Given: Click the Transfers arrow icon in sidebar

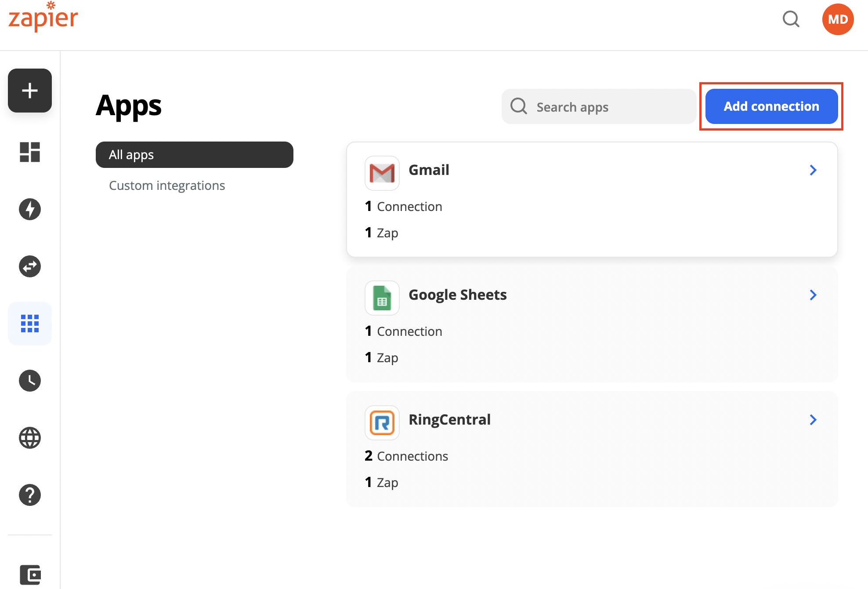Looking at the screenshot, I should [29, 266].
